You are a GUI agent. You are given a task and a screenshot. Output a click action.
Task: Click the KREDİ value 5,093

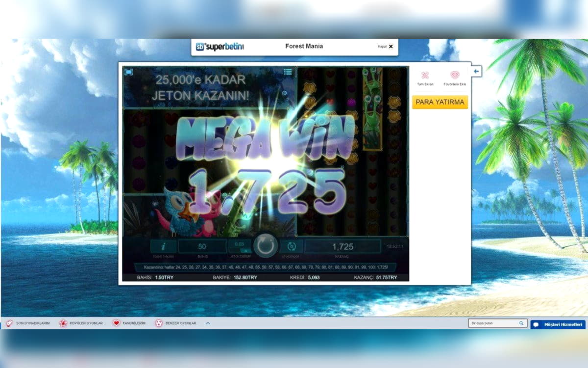[x=314, y=278]
